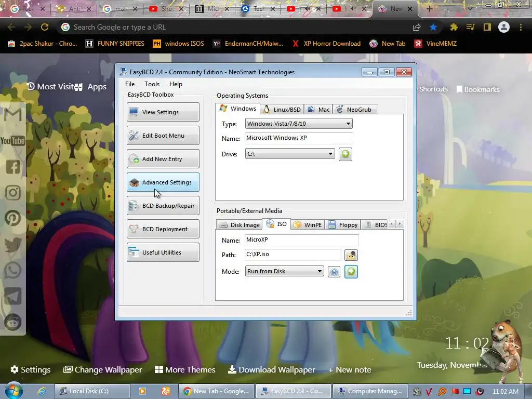
Task: Switch to the Windows operating system tab
Action: click(x=238, y=109)
